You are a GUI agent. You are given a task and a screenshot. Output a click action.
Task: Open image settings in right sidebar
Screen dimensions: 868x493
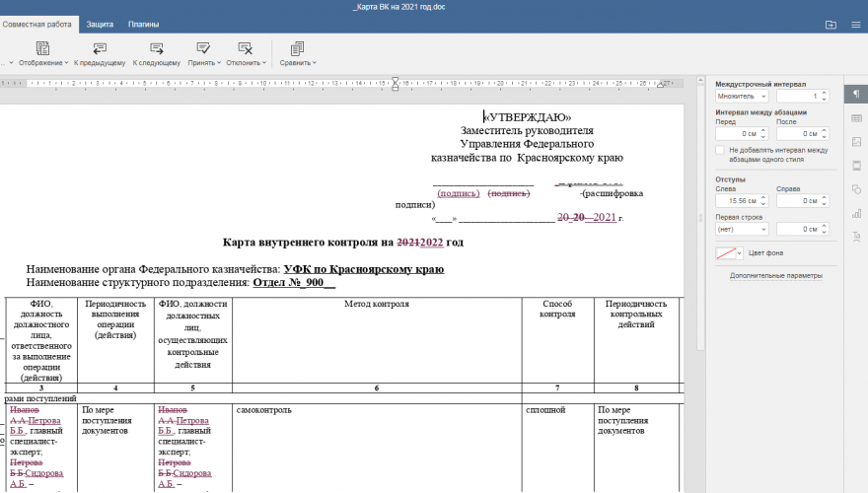[855, 142]
